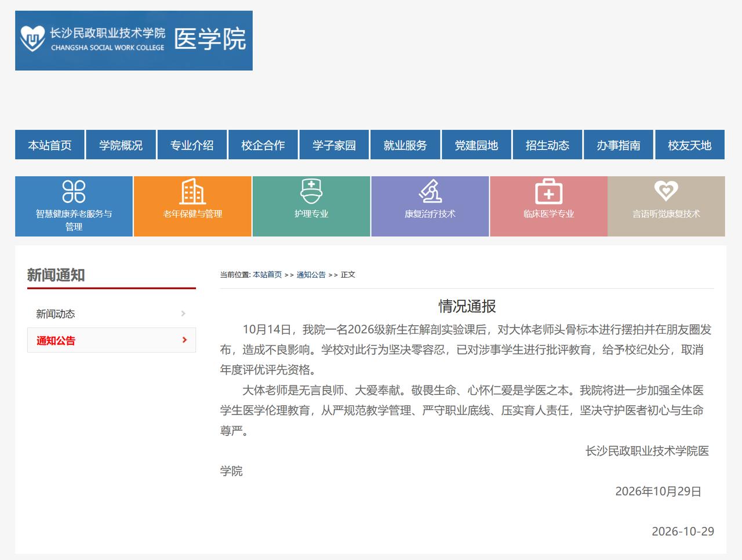The width and height of the screenshot is (742, 560).
Task: Open the 老年保健与管理 program label
Action: coord(192,214)
